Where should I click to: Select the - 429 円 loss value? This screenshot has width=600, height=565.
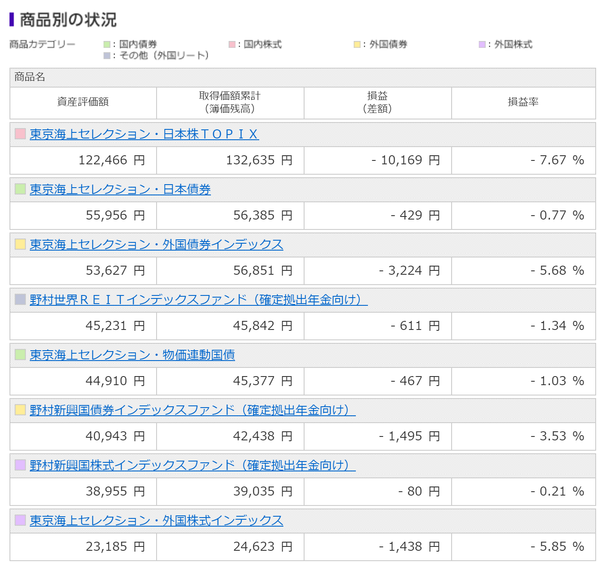(x=415, y=215)
